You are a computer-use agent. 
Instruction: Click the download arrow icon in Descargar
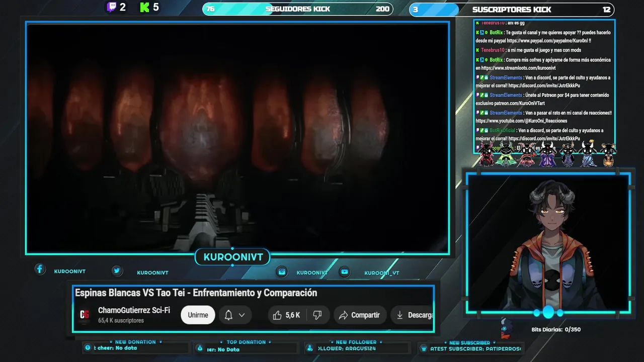(x=399, y=315)
